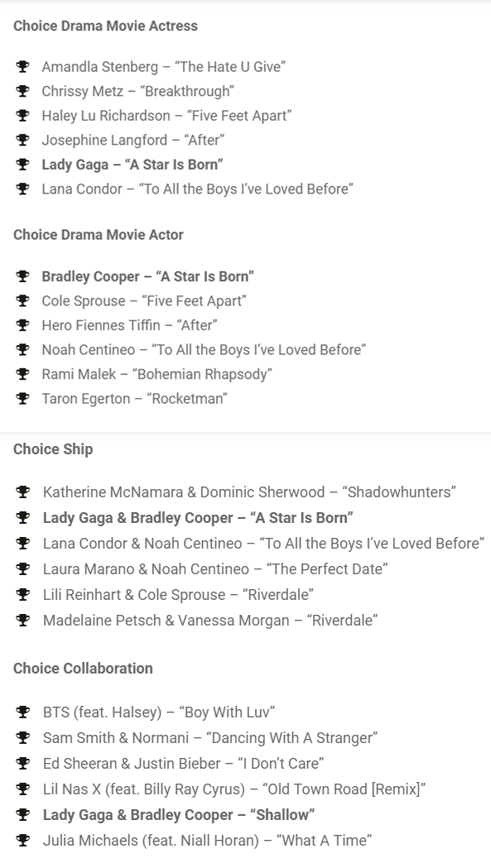The height and width of the screenshot is (868, 491).
Task: Click the trophy icon next to Taron Egerton
Action: coord(22,399)
